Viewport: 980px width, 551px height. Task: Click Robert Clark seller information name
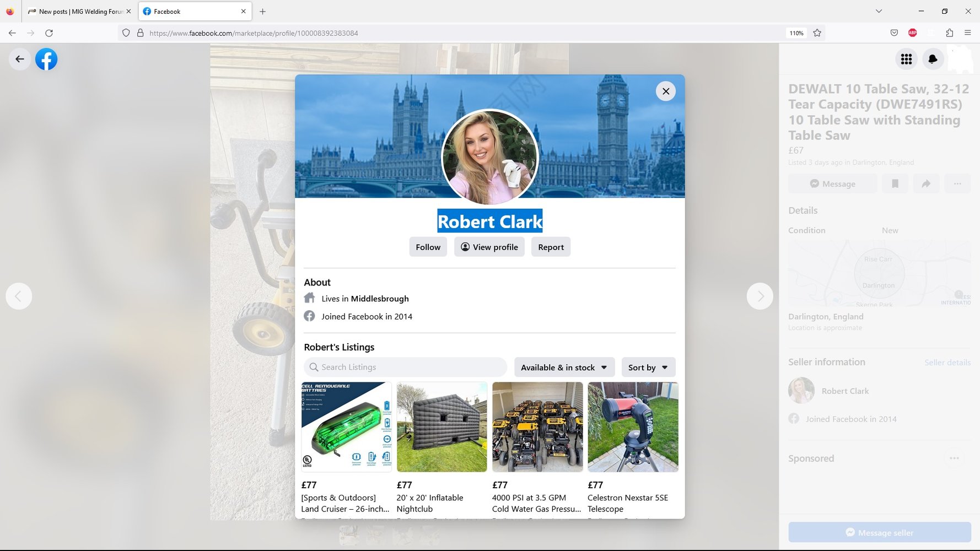[845, 391]
